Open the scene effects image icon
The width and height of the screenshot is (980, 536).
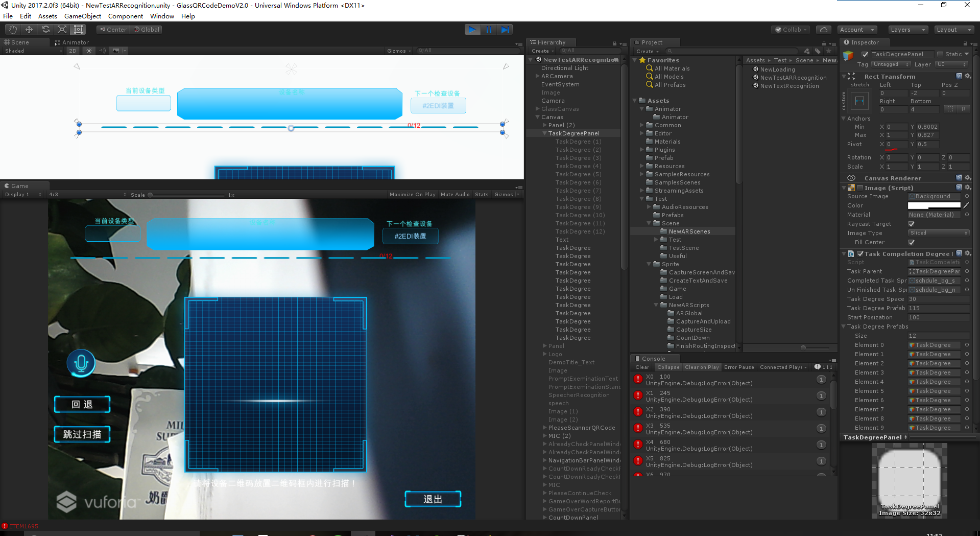(x=116, y=51)
